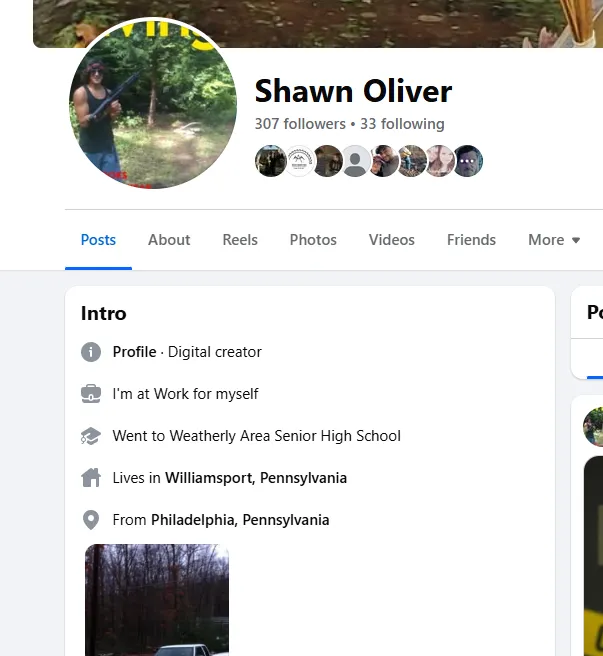The height and width of the screenshot is (656, 603).
Task: Open the wooded photo thumbnail in Intro
Action: [x=157, y=600]
